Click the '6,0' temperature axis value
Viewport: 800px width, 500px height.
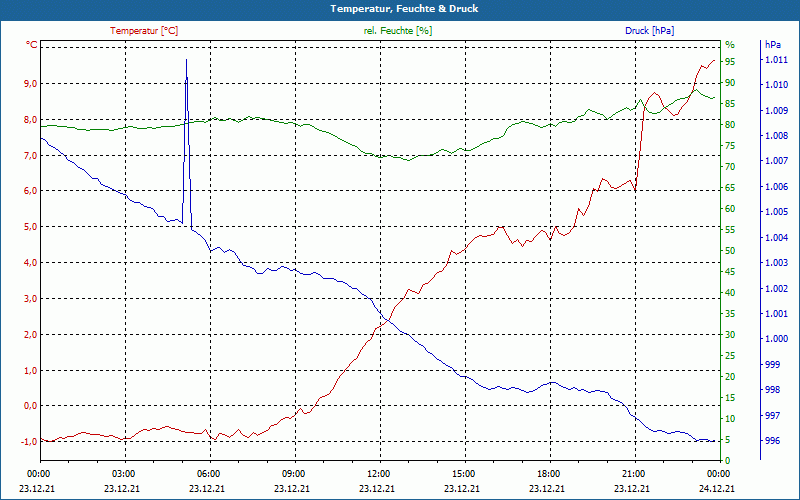click(x=31, y=190)
